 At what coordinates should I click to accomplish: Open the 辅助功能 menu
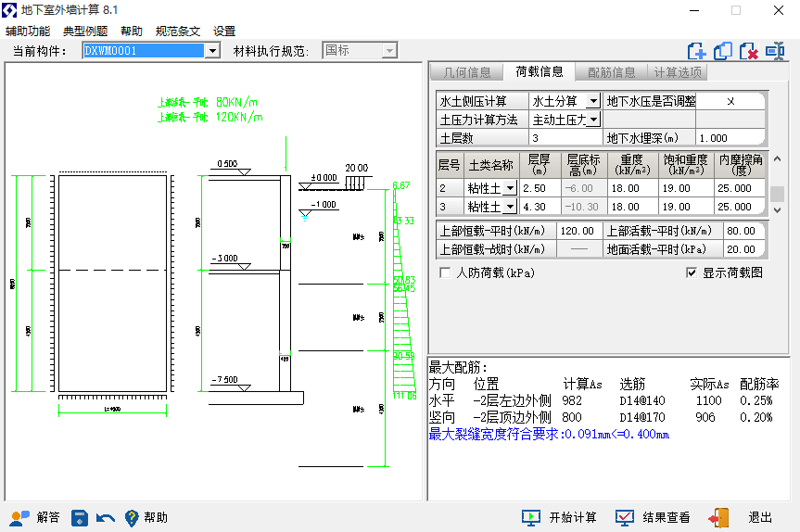click(28, 32)
